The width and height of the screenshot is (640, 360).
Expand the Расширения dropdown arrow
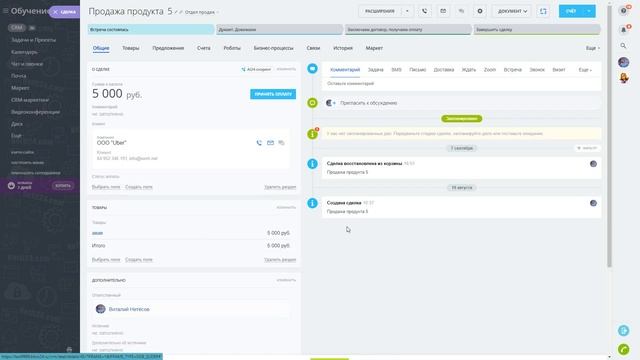[x=407, y=11]
